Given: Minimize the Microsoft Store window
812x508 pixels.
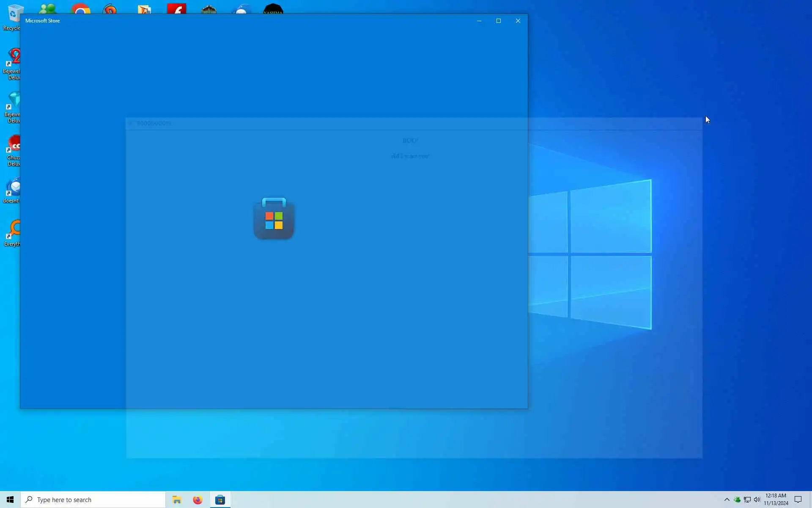Looking at the screenshot, I should (479, 21).
